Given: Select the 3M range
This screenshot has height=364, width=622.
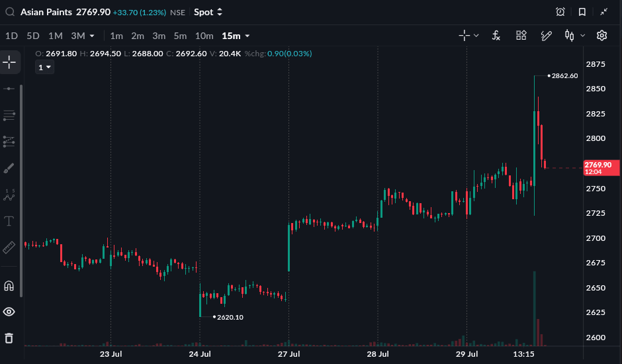Looking at the screenshot, I should pos(78,36).
